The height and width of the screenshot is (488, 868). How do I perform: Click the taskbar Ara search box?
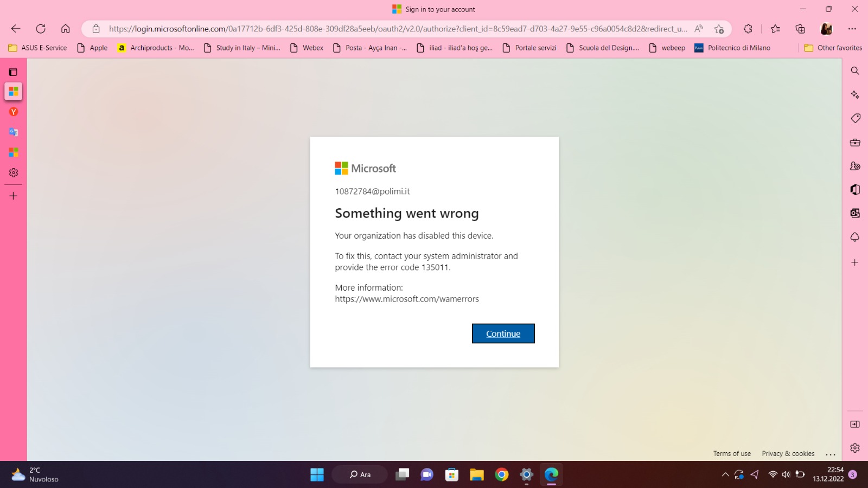360,474
